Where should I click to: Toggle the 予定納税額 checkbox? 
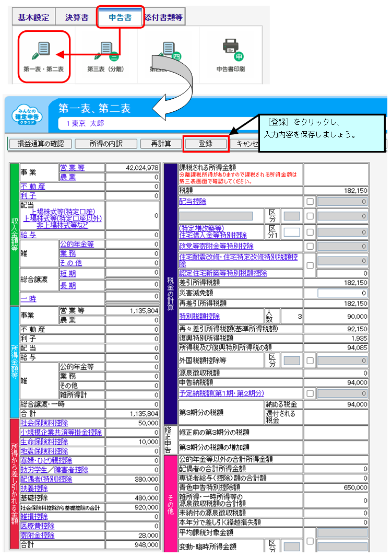[310, 393]
